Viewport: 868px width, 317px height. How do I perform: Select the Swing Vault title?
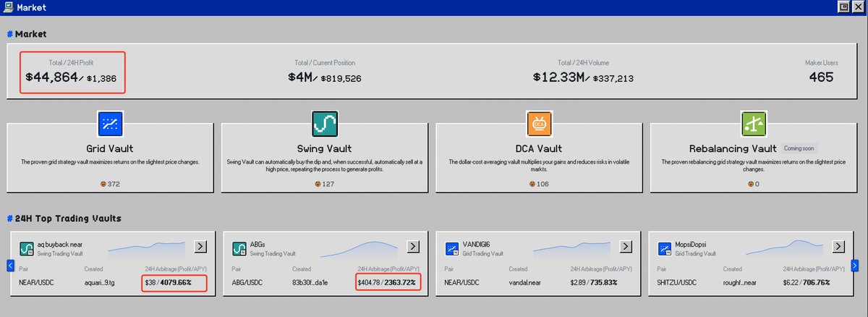pyautogui.click(x=325, y=148)
